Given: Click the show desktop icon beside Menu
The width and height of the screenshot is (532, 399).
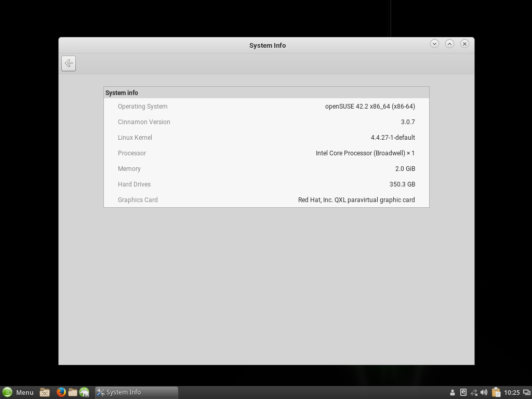Looking at the screenshot, I should point(45,392).
